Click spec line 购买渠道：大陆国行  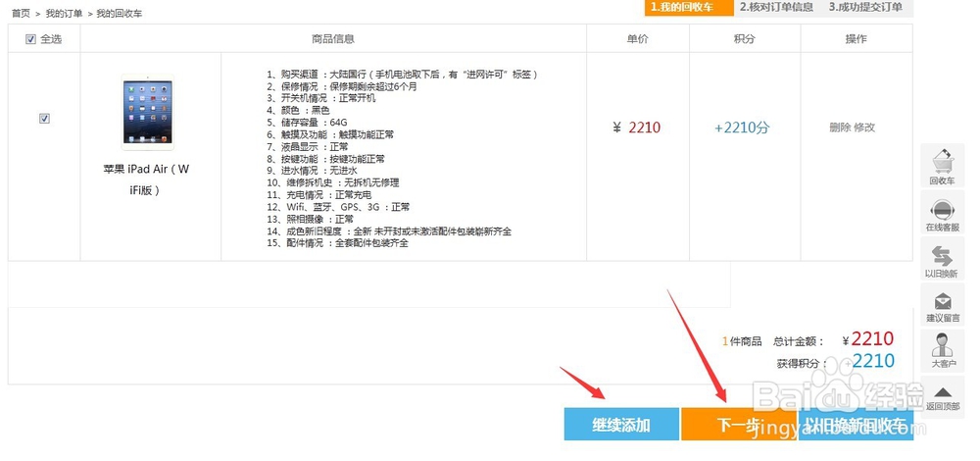[403, 75]
